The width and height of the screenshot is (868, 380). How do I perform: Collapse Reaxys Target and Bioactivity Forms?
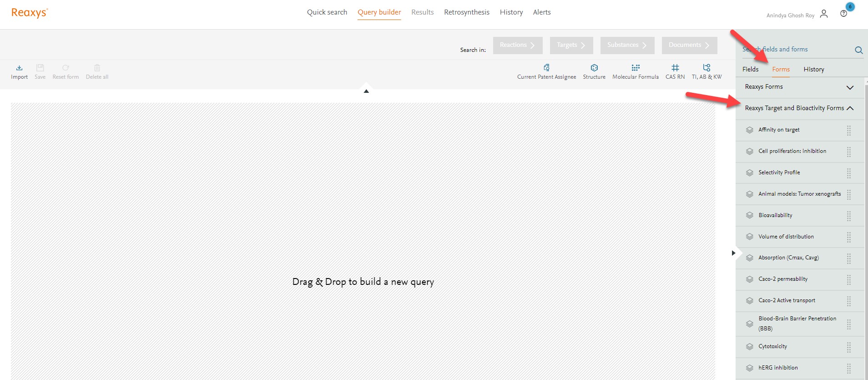[849, 108]
